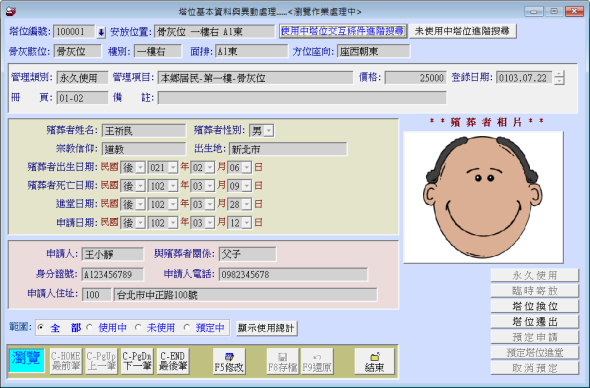Decrement 登錄日期 with the down spinner
590x388 pixels.
[560, 81]
